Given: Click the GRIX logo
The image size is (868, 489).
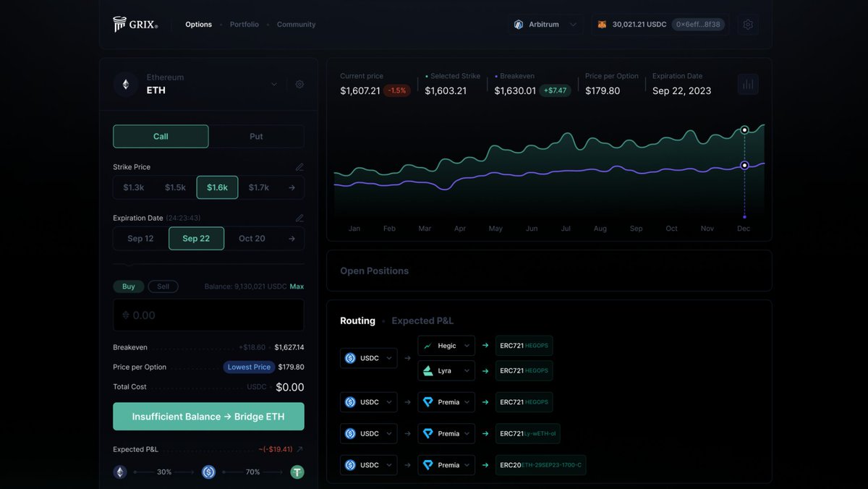Looking at the screenshot, I should click(135, 23).
